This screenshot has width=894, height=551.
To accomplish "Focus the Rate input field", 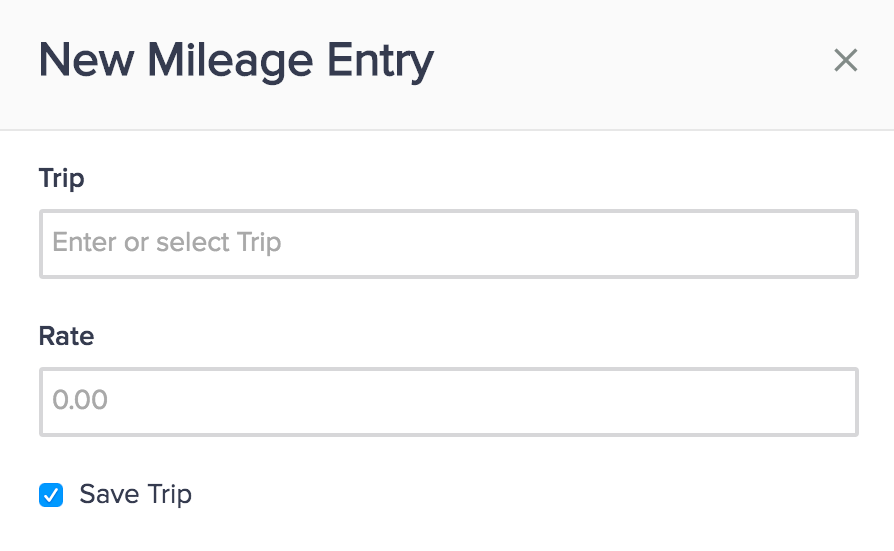I will point(448,401).
